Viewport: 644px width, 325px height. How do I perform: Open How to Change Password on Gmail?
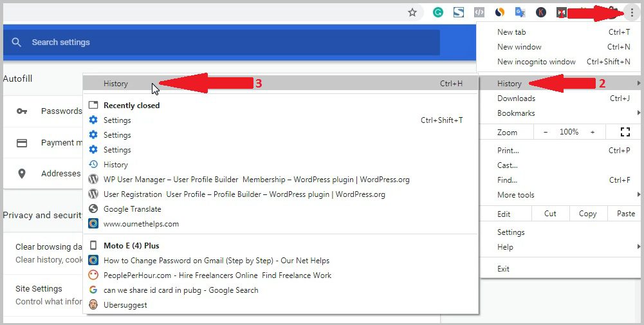[281, 260]
